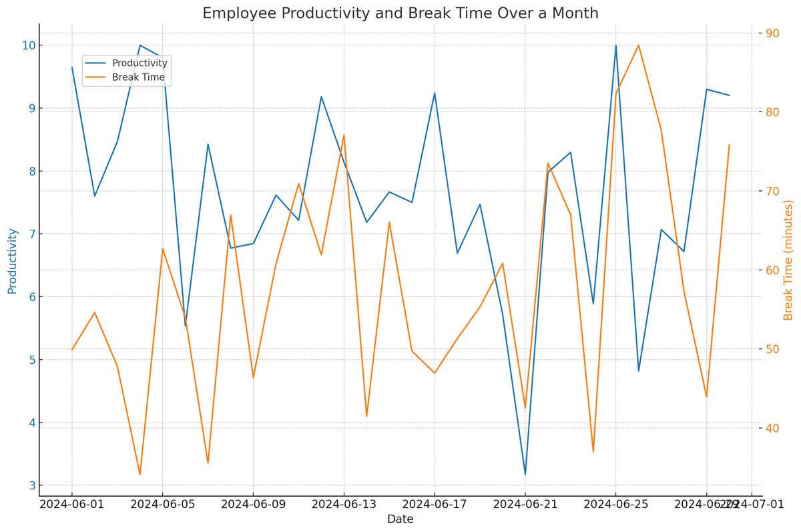Click the orange line swatch in legend
801x532 pixels.
[96, 77]
